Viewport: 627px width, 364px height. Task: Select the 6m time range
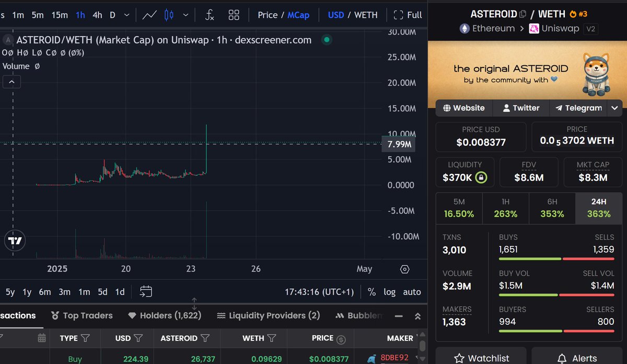(44, 292)
